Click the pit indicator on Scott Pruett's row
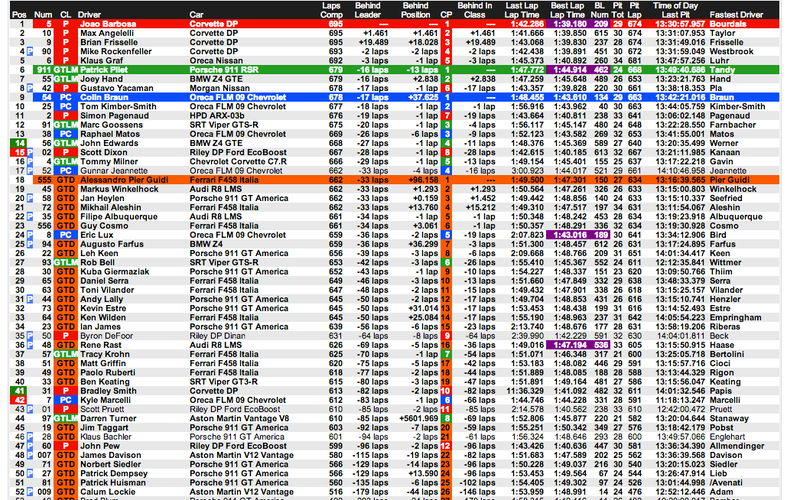The height and width of the screenshot is (500, 800). (x=30, y=410)
